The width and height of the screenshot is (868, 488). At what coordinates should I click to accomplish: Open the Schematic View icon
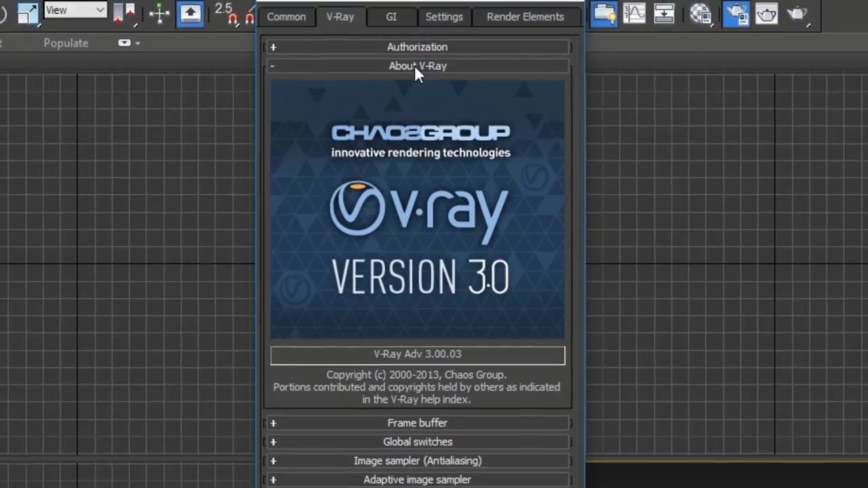(x=665, y=14)
